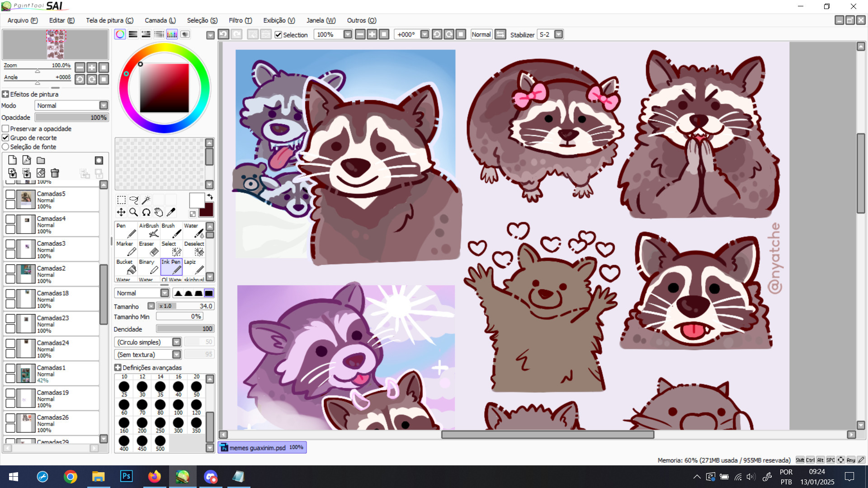Screen dimensions: 868x488
Task: Select the zoom magnifier tool
Action: click(134, 212)
